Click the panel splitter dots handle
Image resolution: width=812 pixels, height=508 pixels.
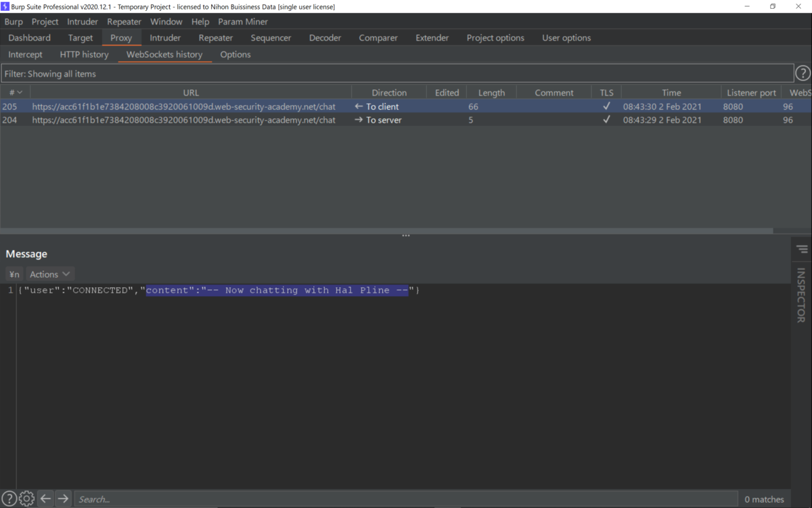click(406, 236)
